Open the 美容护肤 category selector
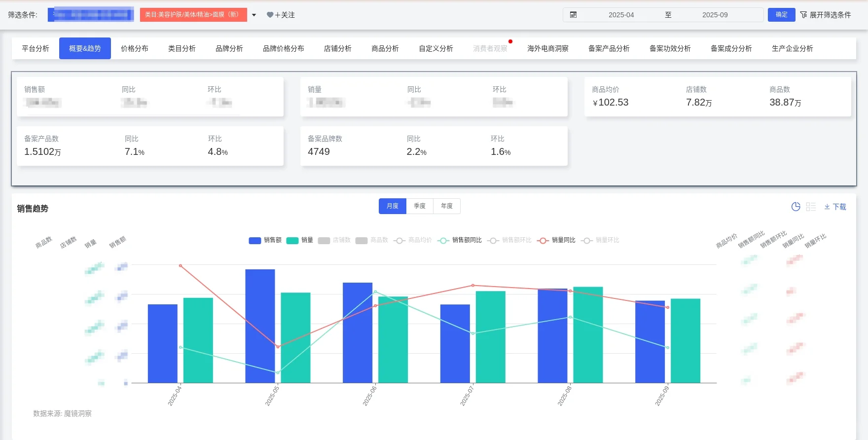The image size is (868, 440). click(193, 15)
